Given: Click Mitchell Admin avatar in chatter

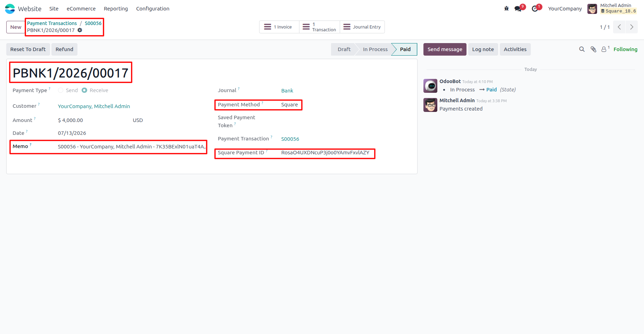Looking at the screenshot, I should coord(430,105).
